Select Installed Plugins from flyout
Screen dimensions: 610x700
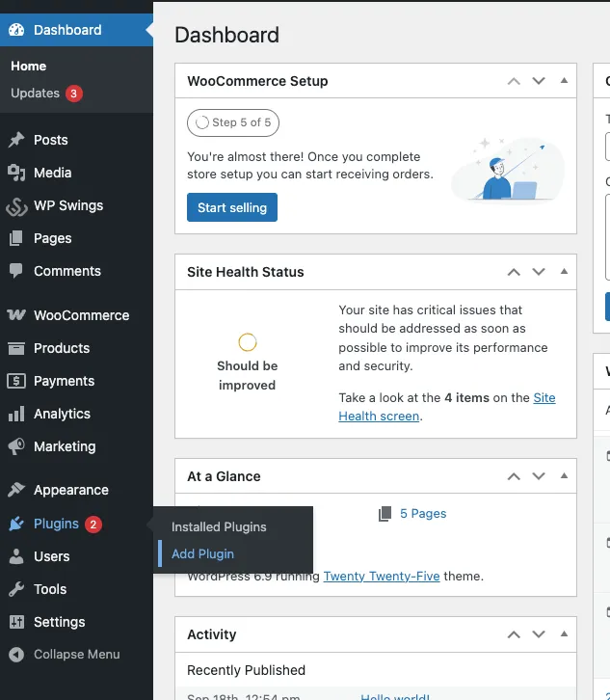pos(219,526)
